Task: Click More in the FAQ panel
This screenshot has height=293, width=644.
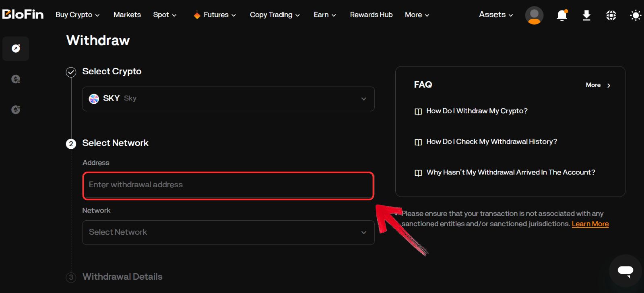Action: pyautogui.click(x=598, y=85)
